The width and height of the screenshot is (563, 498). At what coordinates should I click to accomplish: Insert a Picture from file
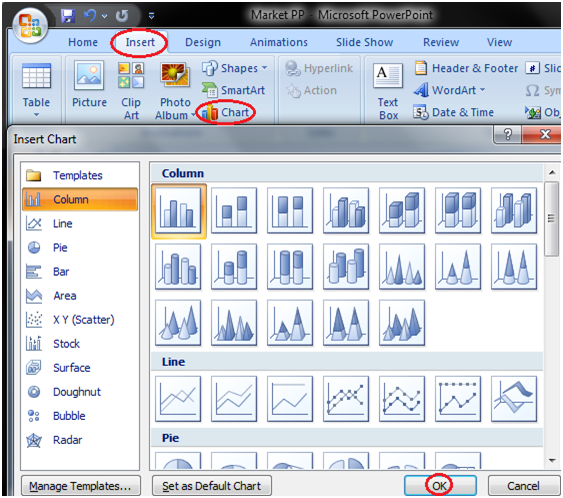[89, 85]
